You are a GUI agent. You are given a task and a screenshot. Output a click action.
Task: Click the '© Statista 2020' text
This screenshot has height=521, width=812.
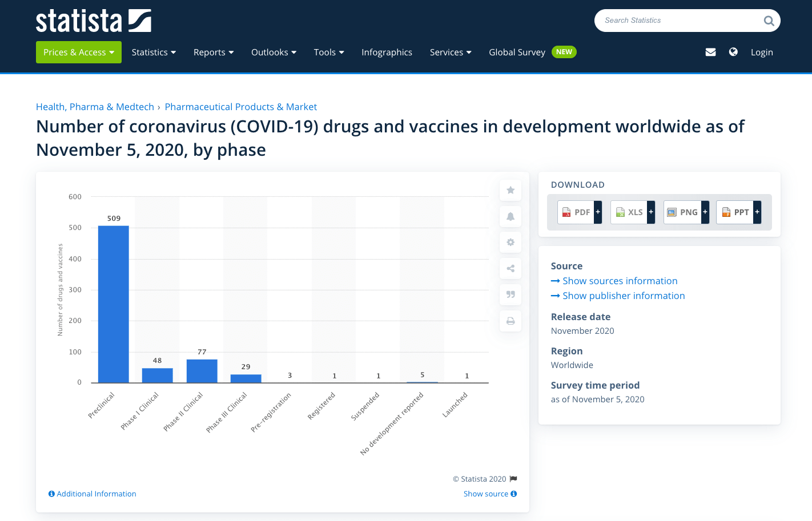[x=480, y=479]
